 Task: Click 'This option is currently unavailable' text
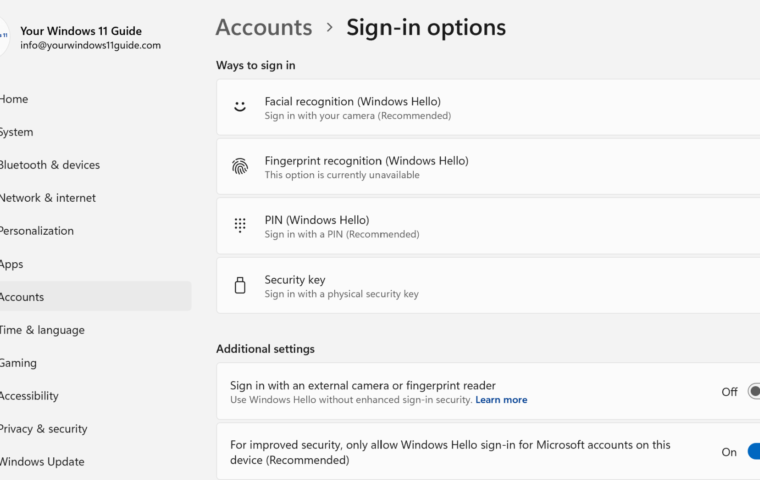pyautogui.click(x=342, y=175)
